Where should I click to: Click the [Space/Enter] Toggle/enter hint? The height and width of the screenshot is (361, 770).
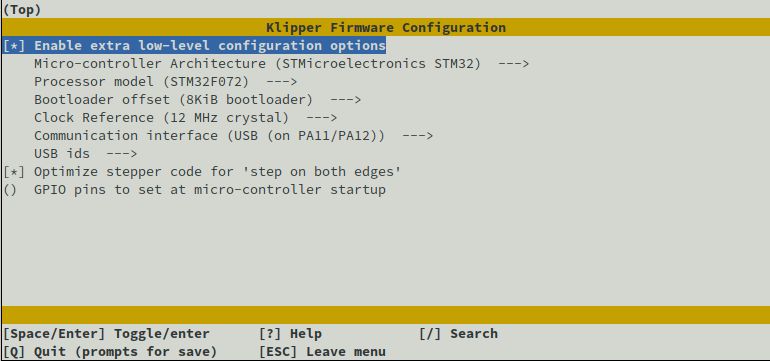pyautogui.click(x=106, y=334)
